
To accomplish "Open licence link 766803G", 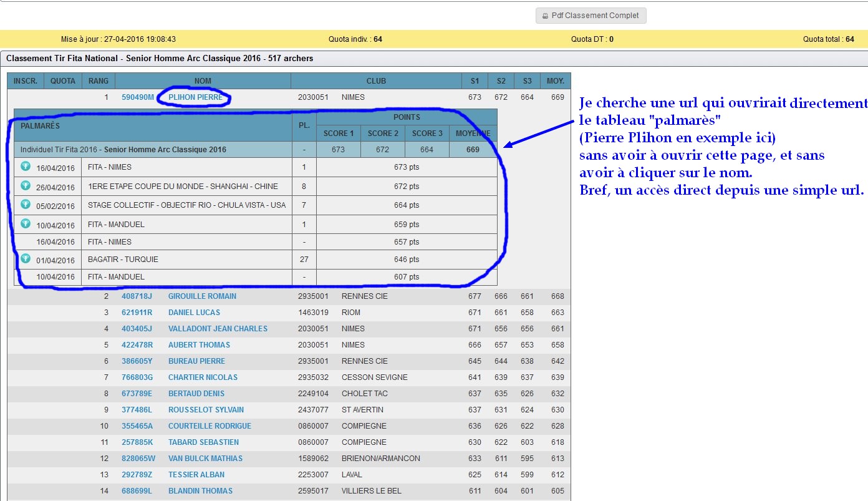I will point(137,377).
